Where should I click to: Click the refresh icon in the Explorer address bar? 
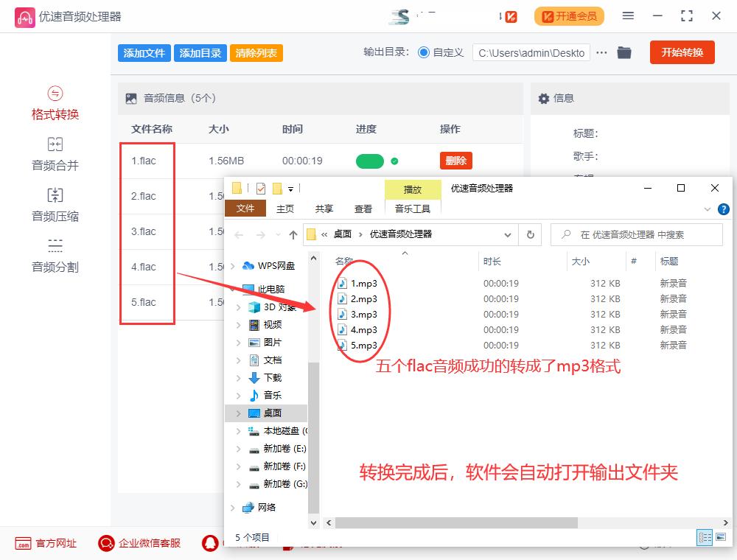[x=530, y=234]
